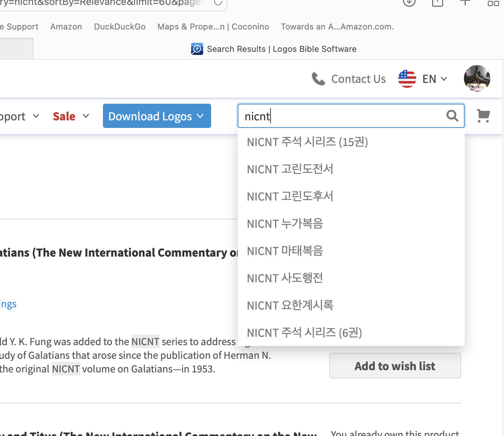The image size is (504, 436).
Task: Click the search magnifier icon
Action: [x=452, y=115]
